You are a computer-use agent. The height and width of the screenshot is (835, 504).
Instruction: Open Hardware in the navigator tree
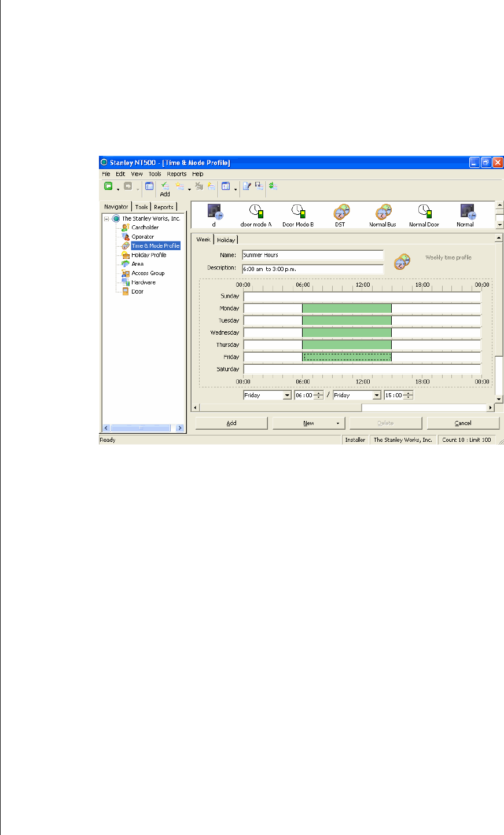coord(144,283)
